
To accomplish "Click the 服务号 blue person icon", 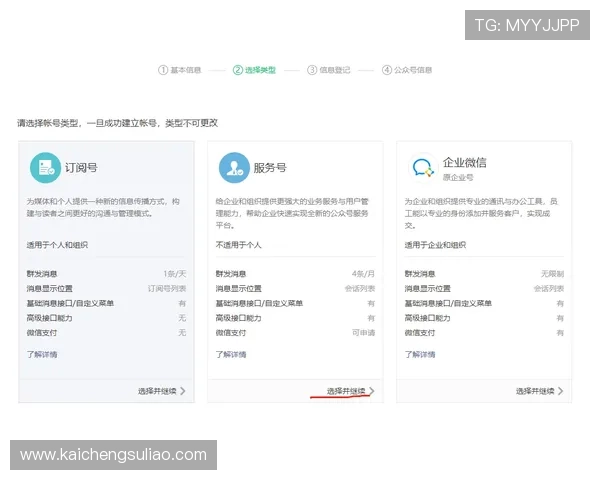I will coord(234,168).
